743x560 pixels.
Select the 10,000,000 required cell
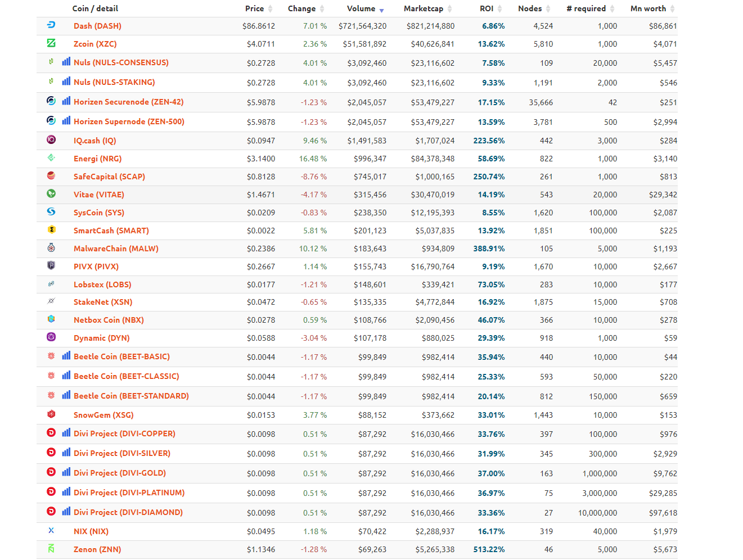(x=597, y=513)
